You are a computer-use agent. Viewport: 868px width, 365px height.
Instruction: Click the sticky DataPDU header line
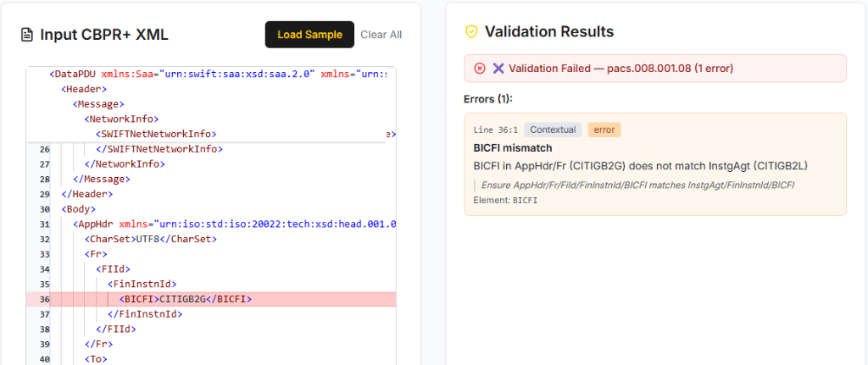click(212, 74)
